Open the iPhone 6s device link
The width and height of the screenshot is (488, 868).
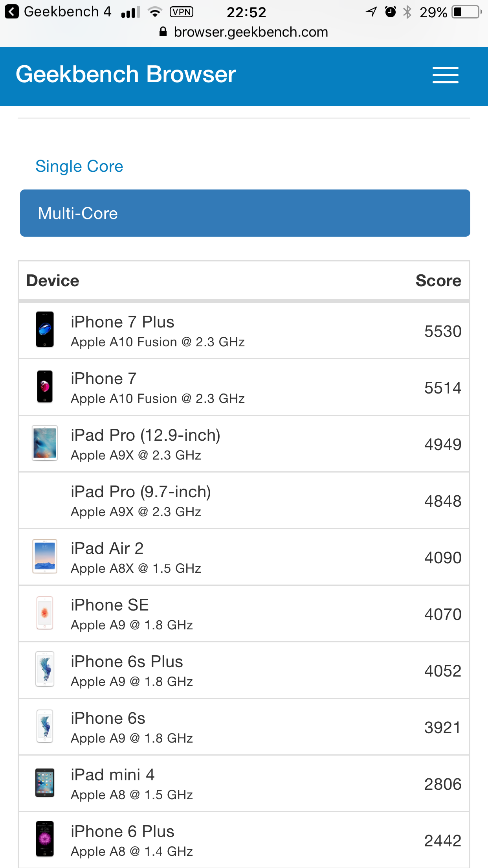coord(108,718)
